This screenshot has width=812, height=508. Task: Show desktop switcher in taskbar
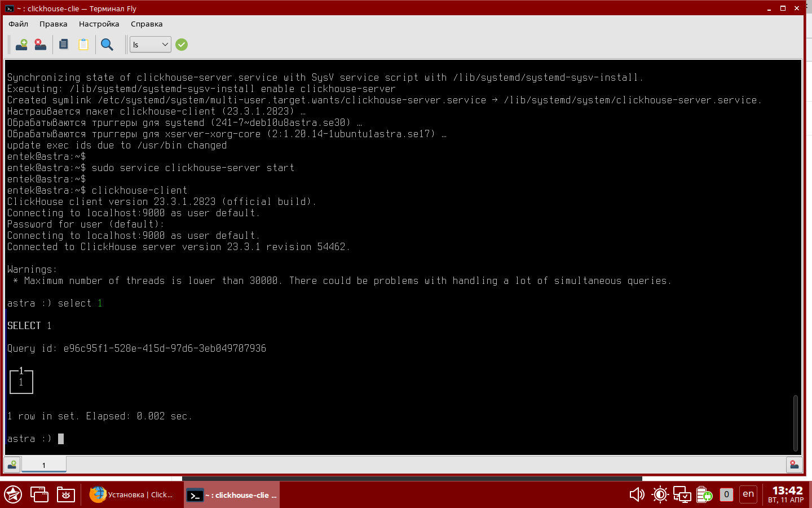(x=39, y=495)
